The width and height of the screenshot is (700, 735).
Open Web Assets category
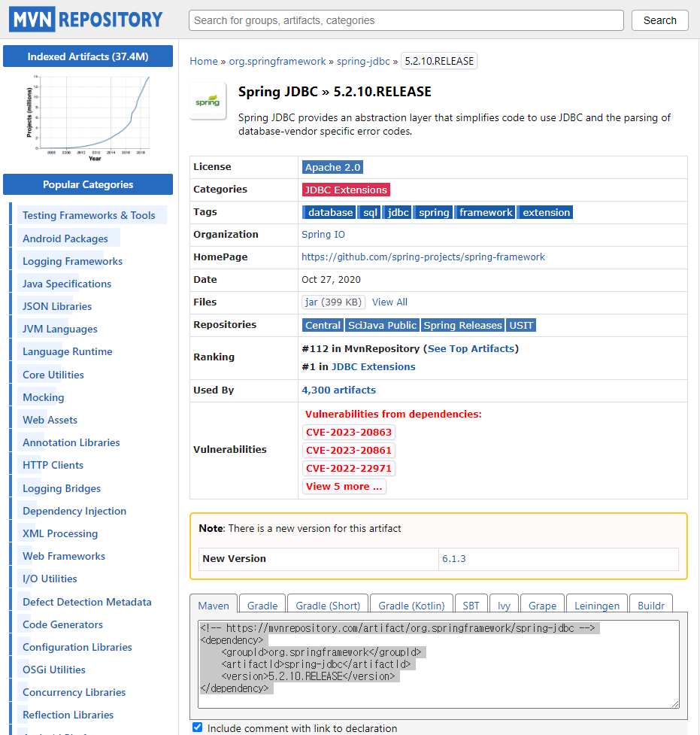50,420
